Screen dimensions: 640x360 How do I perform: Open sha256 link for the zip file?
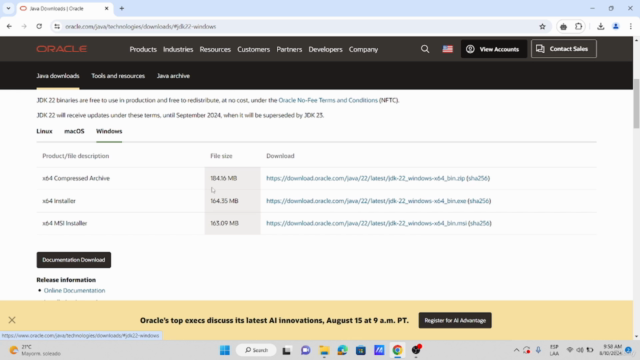[478, 178]
